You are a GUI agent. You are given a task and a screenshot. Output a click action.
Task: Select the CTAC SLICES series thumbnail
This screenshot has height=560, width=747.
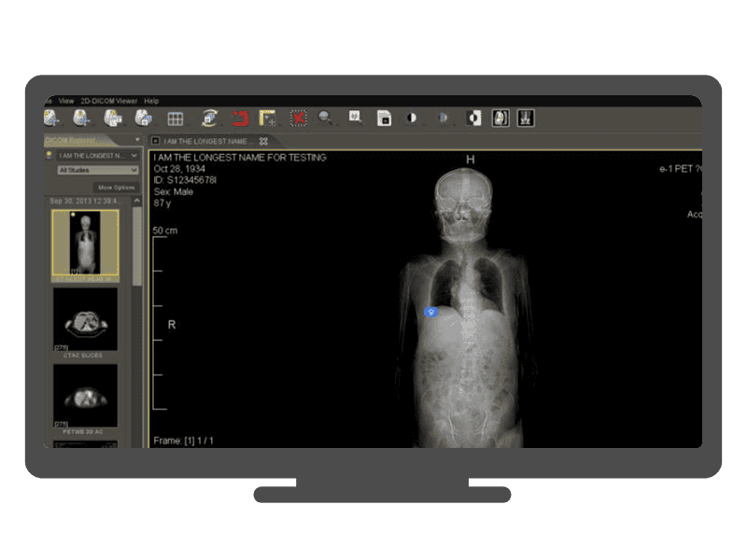click(85, 319)
